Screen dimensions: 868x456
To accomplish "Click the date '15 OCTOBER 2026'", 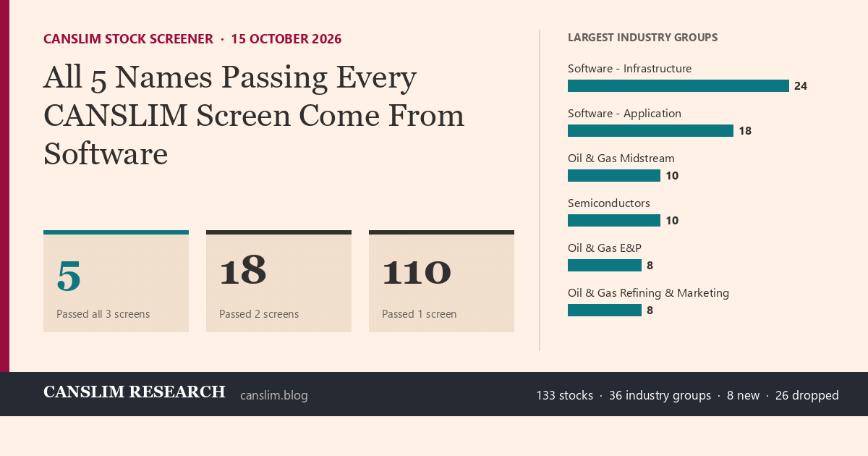I will (286, 39).
